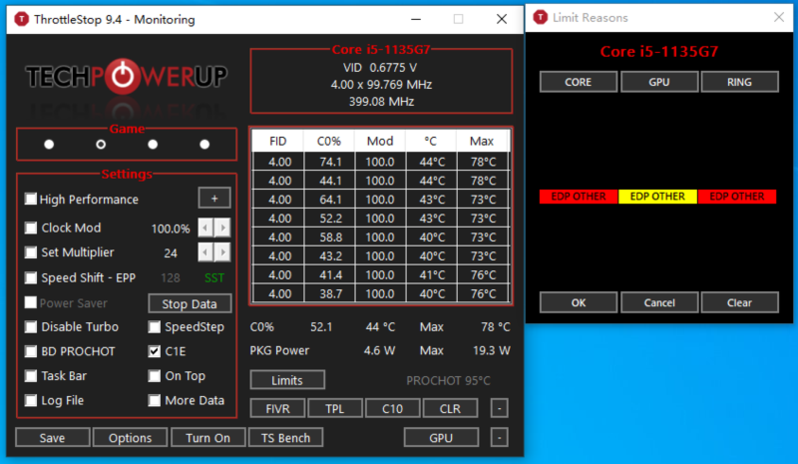Click the GPU button in ThrottleStop

441,438
